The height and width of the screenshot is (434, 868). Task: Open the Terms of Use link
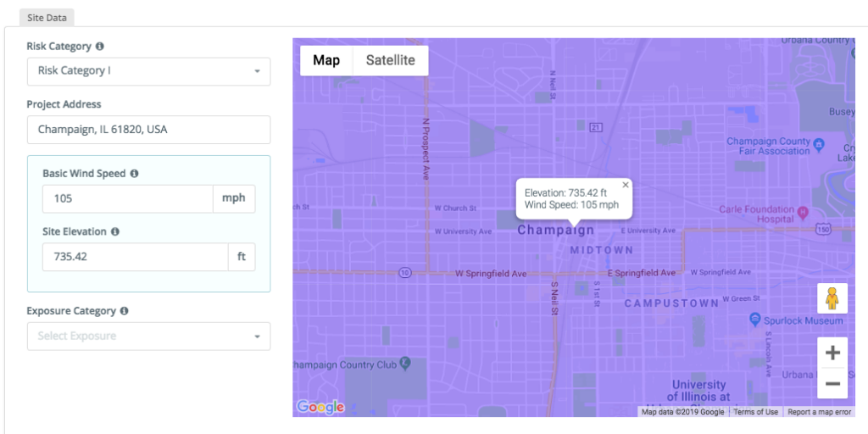(755, 412)
